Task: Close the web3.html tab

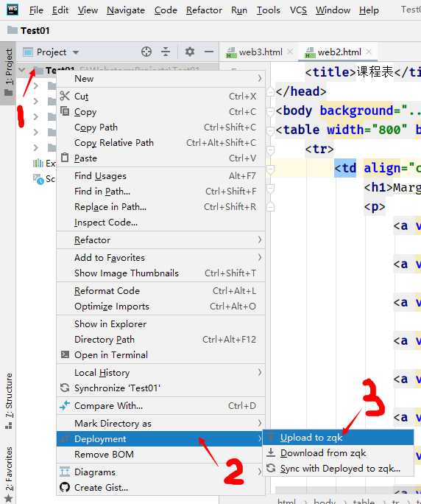Action: pyautogui.click(x=290, y=52)
